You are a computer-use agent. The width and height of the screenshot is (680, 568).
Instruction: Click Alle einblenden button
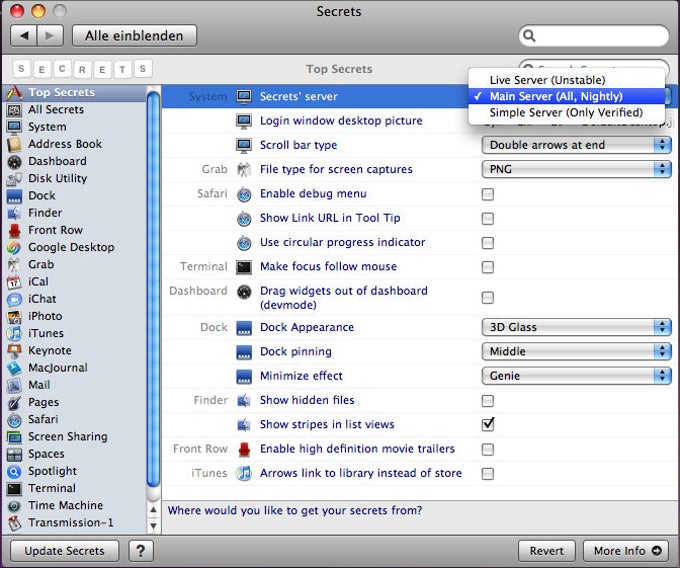[x=134, y=36]
